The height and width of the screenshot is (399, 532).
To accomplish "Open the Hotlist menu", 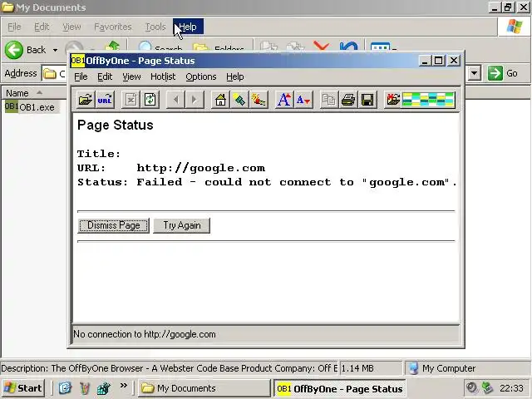I will pos(163,76).
